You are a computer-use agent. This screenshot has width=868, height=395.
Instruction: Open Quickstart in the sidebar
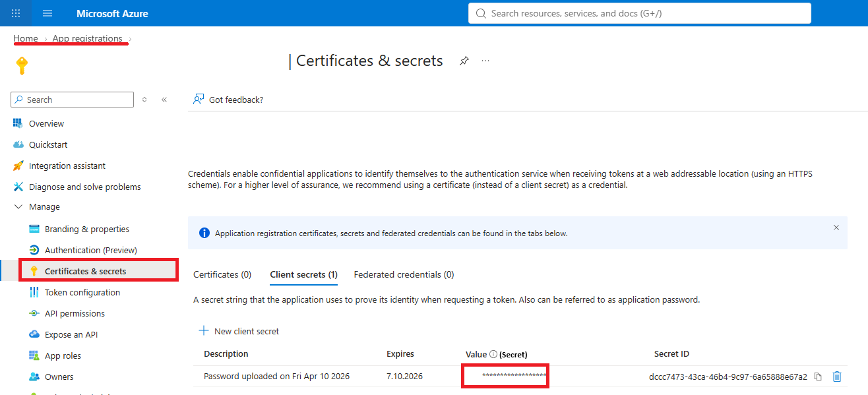(48, 144)
